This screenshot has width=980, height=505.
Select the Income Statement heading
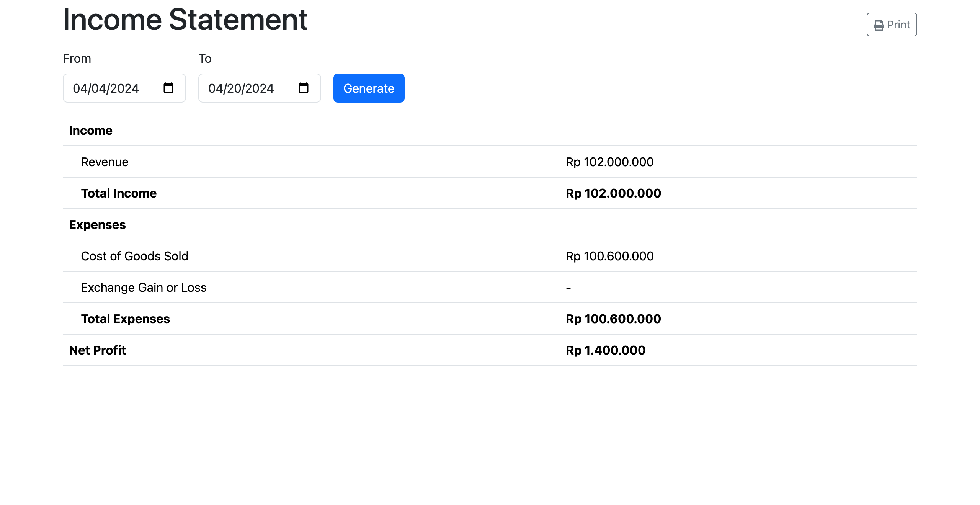(x=185, y=20)
